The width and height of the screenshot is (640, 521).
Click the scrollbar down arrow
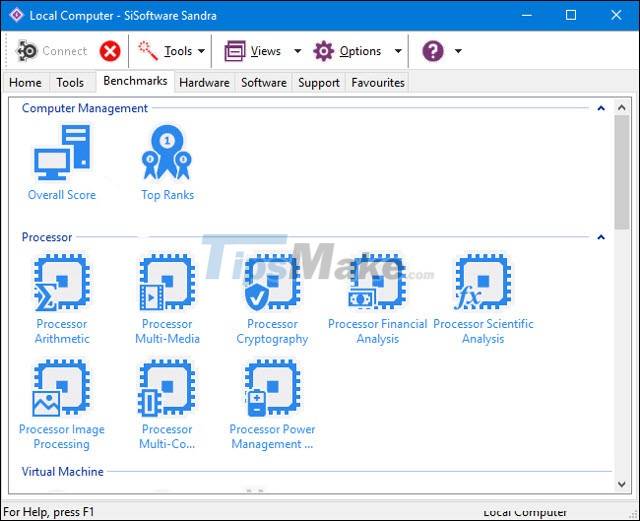622,484
